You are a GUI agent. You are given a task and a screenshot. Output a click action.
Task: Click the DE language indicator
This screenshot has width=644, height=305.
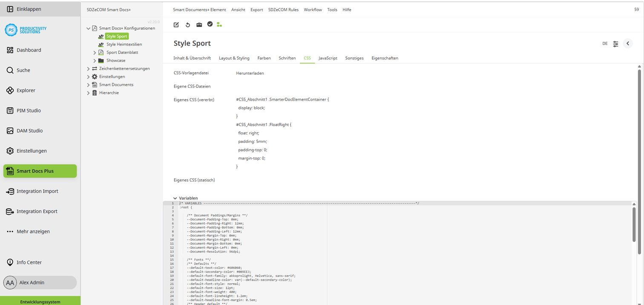[x=605, y=44]
